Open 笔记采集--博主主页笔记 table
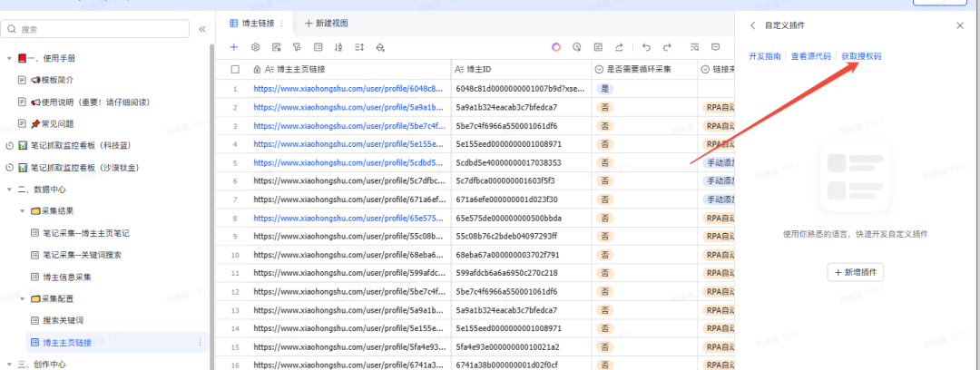This screenshot has width=980, height=370. [x=86, y=233]
